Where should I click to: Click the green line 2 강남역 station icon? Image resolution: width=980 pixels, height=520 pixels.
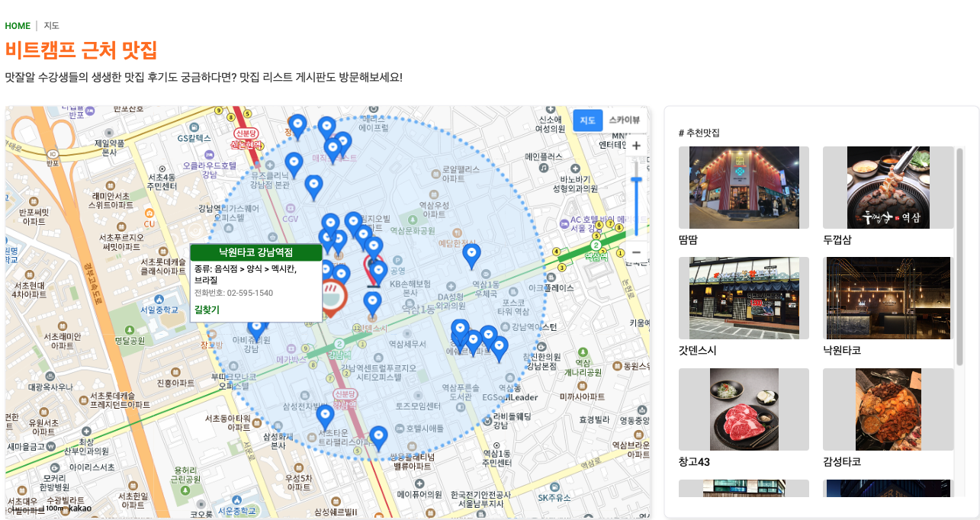tap(339, 344)
